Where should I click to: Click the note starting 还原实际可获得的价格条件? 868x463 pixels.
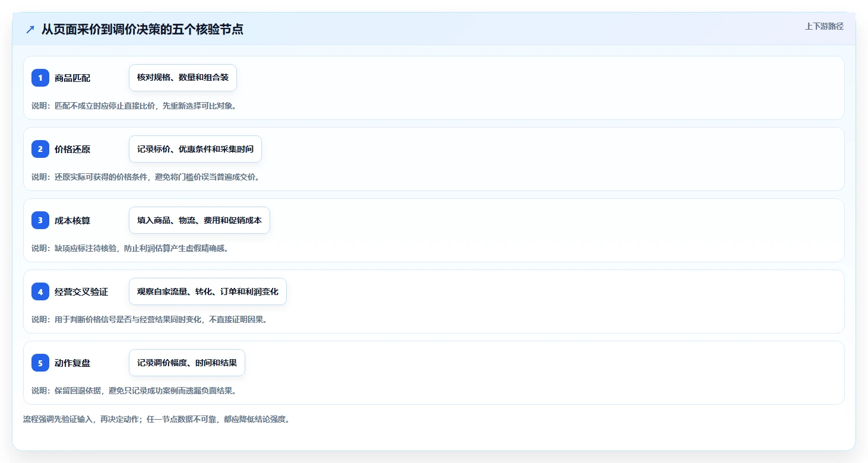point(145,177)
